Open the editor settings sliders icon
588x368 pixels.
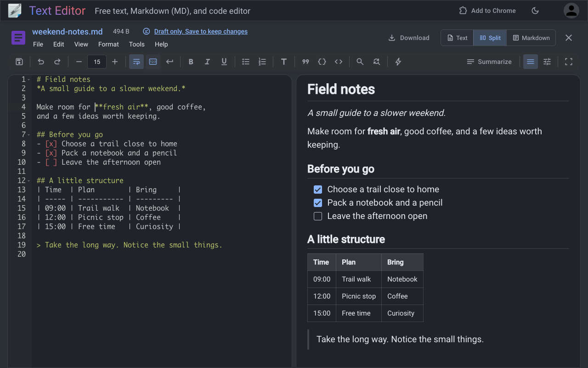[x=547, y=62]
